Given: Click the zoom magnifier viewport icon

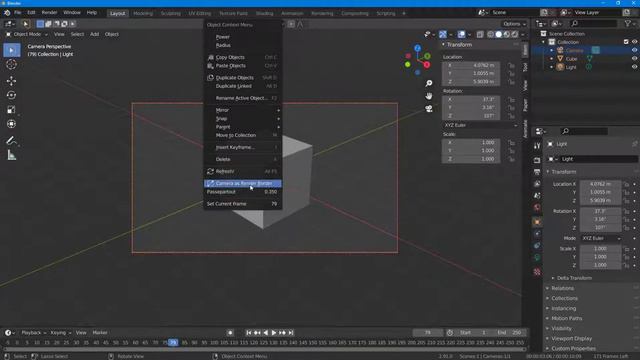Looking at the screenshot, I should (429, 83).
